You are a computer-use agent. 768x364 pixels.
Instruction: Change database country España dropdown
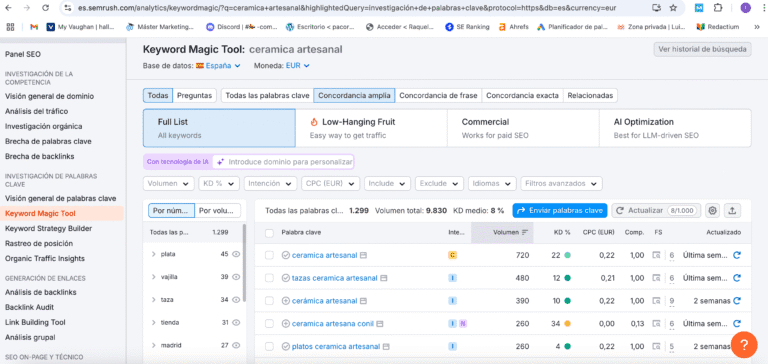pos(218,66)
